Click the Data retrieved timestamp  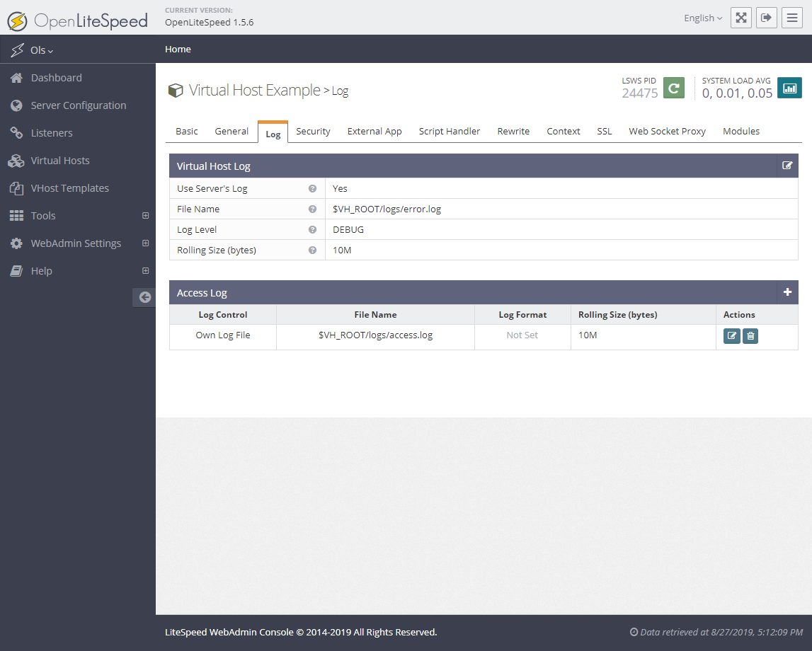(716, 632)
